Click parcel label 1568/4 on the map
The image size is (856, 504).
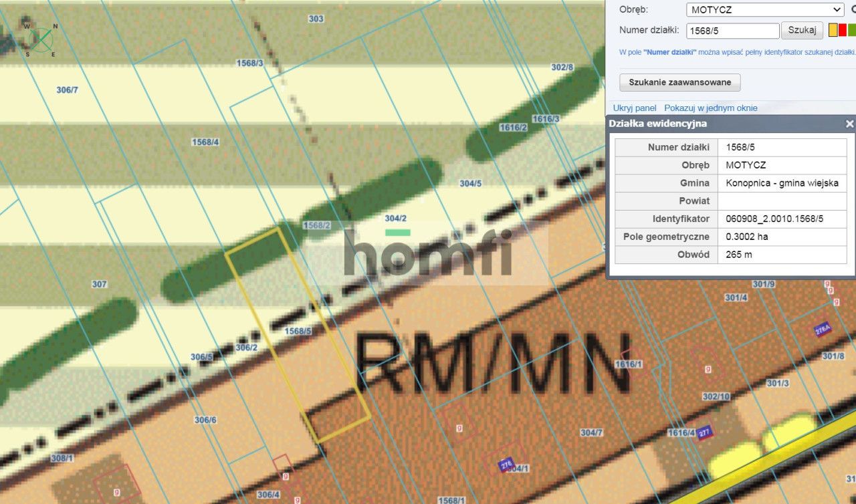[x=205, y=142]
